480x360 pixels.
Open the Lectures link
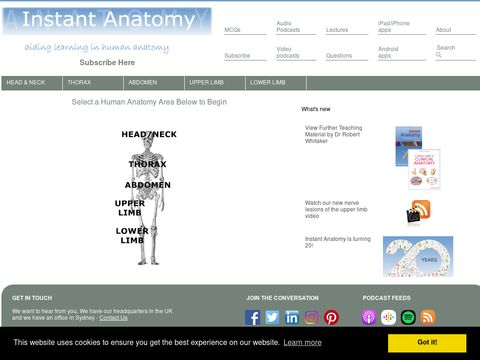[x=337, y=30]
